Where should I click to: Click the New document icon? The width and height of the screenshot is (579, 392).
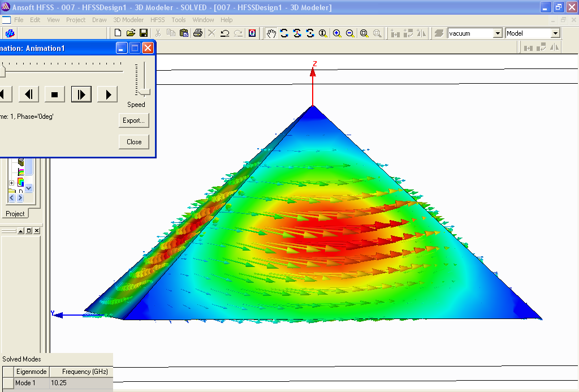(118, 33)
